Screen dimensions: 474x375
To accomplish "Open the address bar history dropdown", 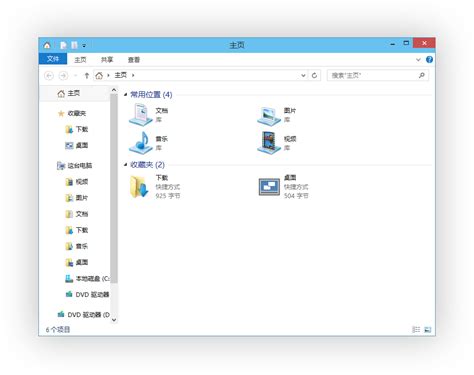I will [303, 76].
